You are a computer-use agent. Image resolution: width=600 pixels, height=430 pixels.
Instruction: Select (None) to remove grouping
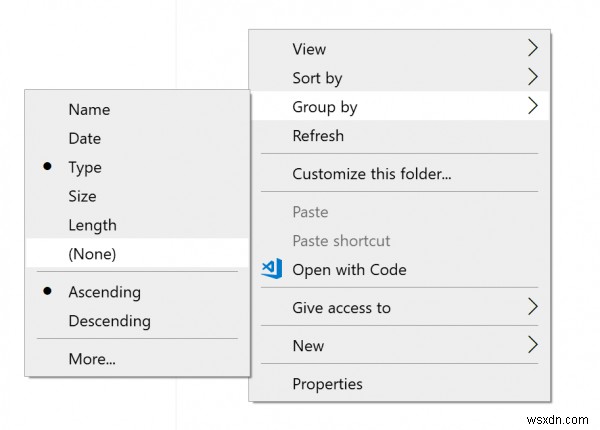(92, 254)
